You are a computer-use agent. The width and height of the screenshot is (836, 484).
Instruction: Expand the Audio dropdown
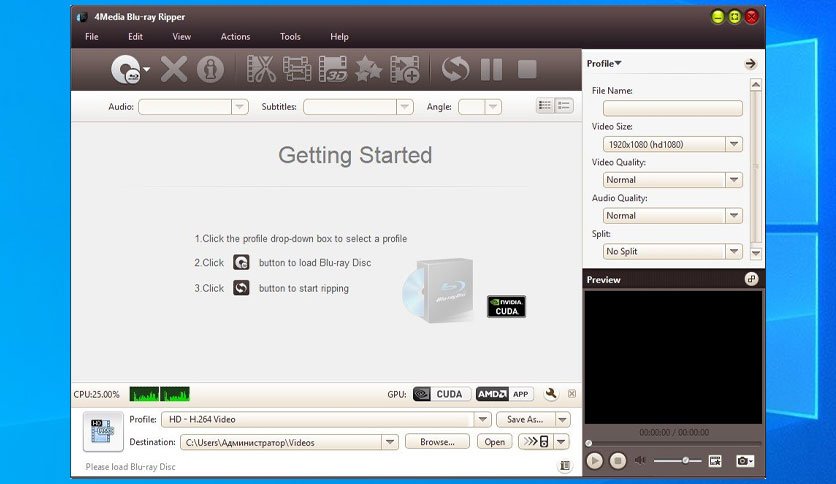coord(239,107)
